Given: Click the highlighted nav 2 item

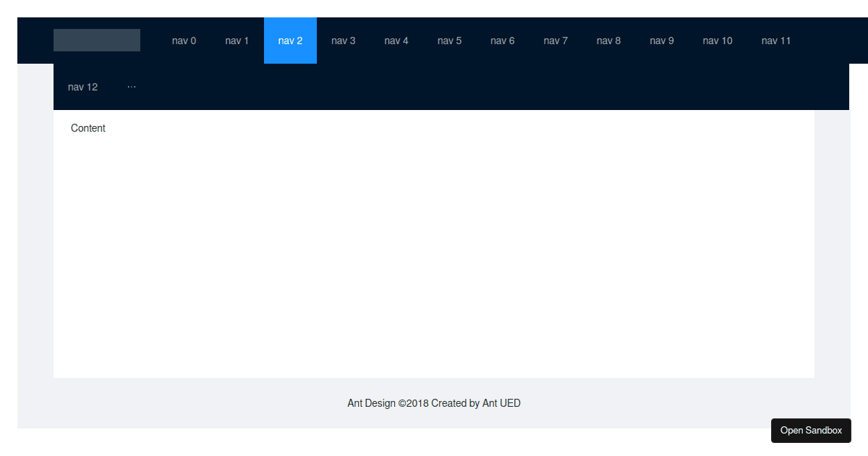Looking at the screenshot, I should tap(290, 41).
